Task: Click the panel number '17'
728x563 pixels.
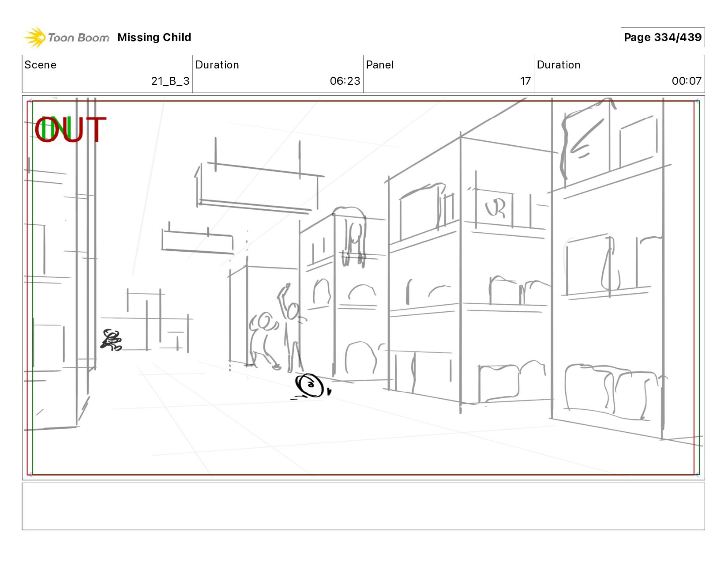Action: [525, 81]
